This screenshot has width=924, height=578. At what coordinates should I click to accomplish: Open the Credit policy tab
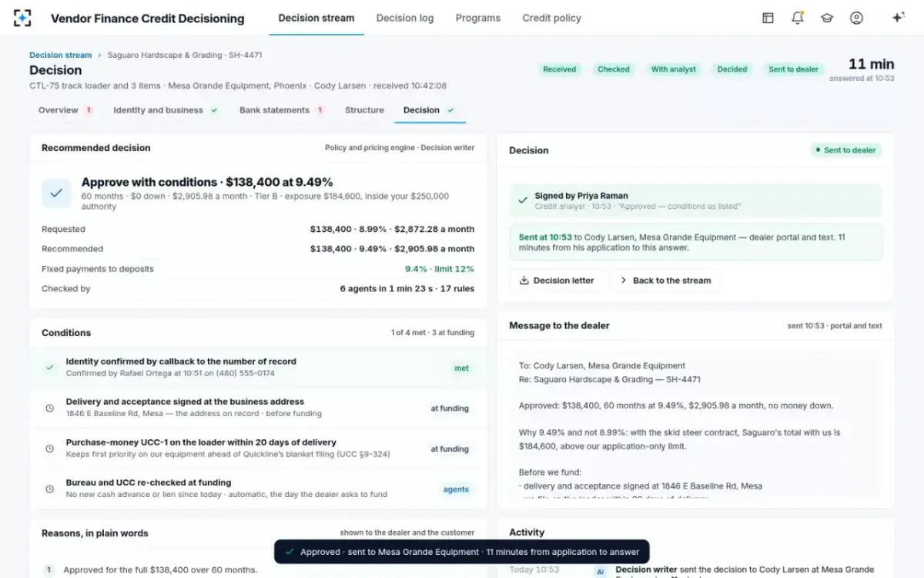552,18
